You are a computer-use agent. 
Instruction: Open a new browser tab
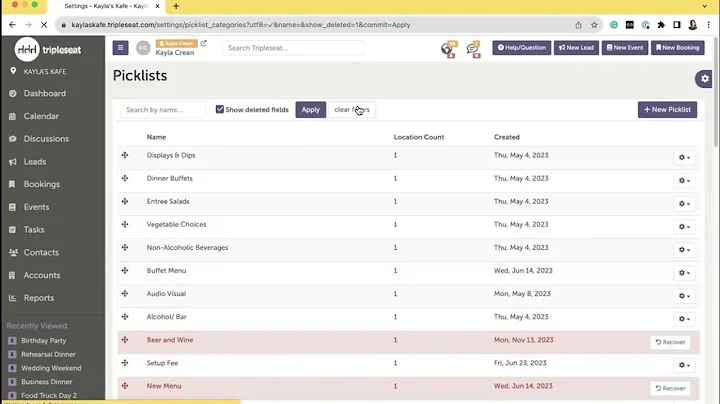[x=176, y=6]
